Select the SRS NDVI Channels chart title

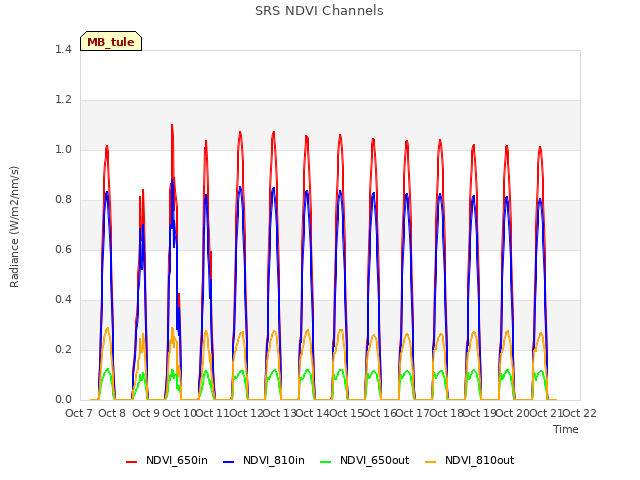click(319, 11)
